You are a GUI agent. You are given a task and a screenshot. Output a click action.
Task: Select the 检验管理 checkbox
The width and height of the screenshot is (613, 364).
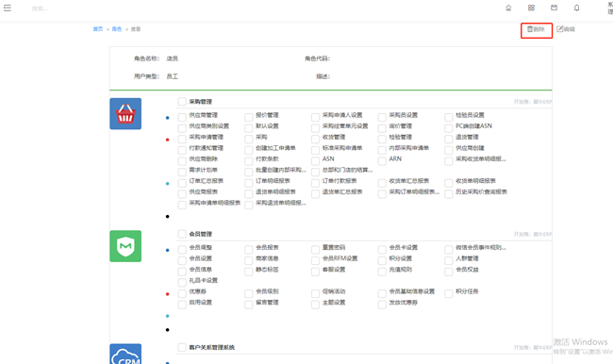point(382,139)
